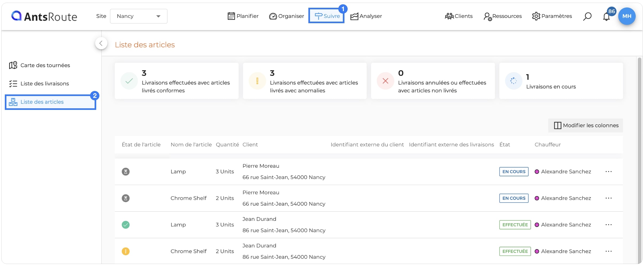Open the Nancy site dropdown
Image resolution: width=644 pixels, height=267 pixels.
point(139,16)
